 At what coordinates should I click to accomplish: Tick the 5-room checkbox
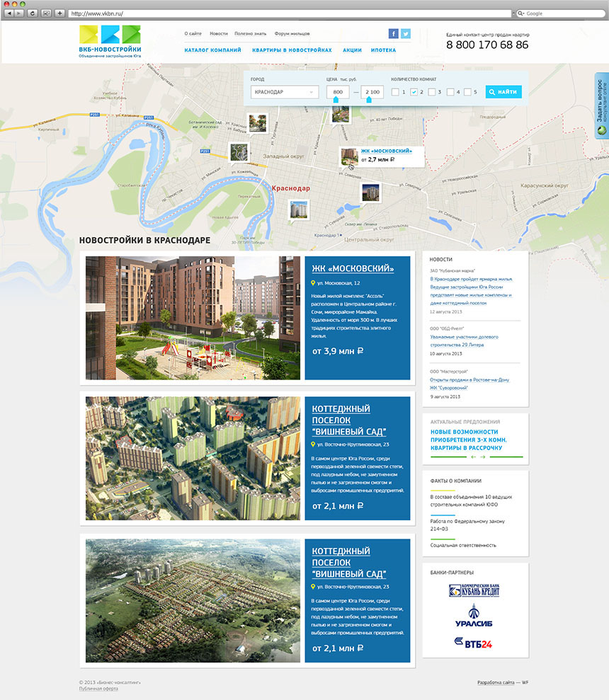click(467, 92)
